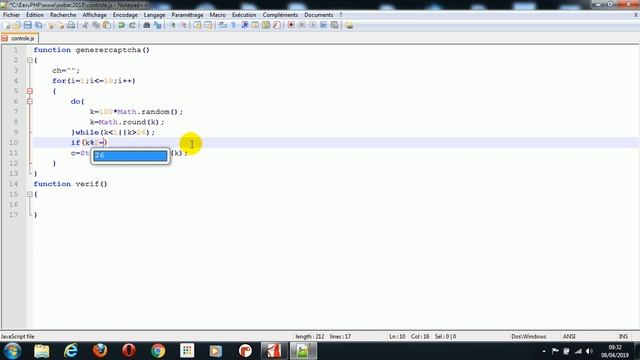This screenshot has width=640, height=360.
Task: Click the Print toolbar icon
Action: (71, 25)
